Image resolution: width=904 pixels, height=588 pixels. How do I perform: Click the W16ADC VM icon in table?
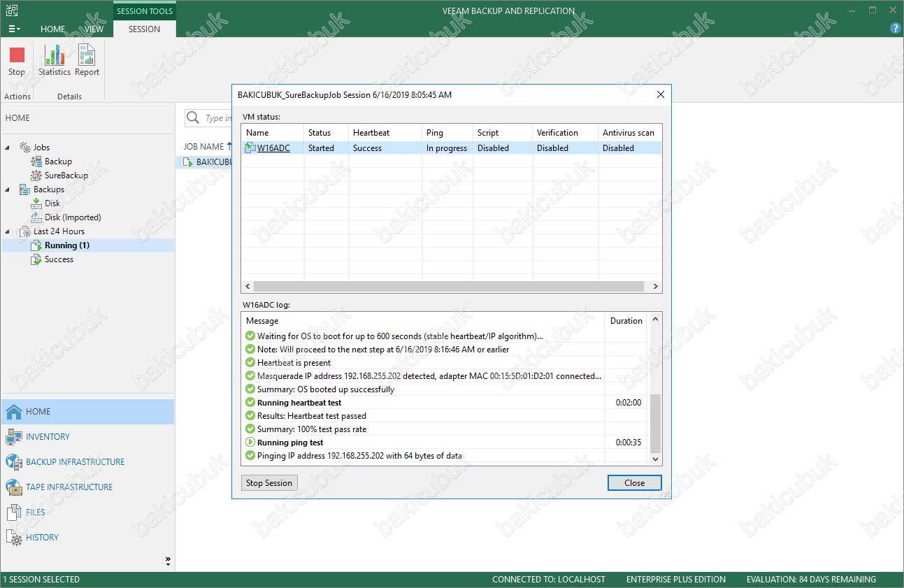click(250, 148)
